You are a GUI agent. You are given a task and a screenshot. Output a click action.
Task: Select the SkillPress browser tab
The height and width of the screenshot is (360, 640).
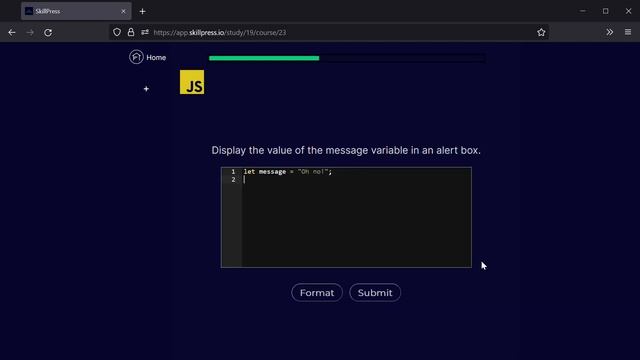(x=76, y=11)
